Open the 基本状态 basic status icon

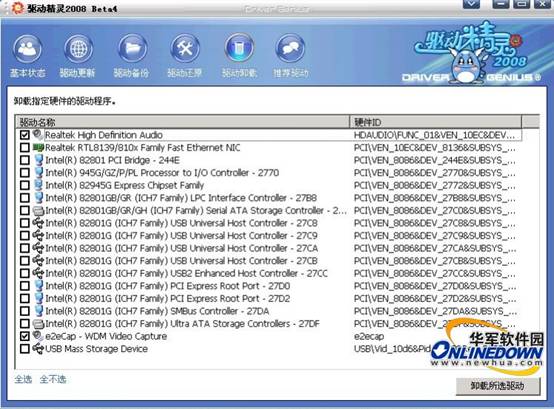(x=27, y=49)
